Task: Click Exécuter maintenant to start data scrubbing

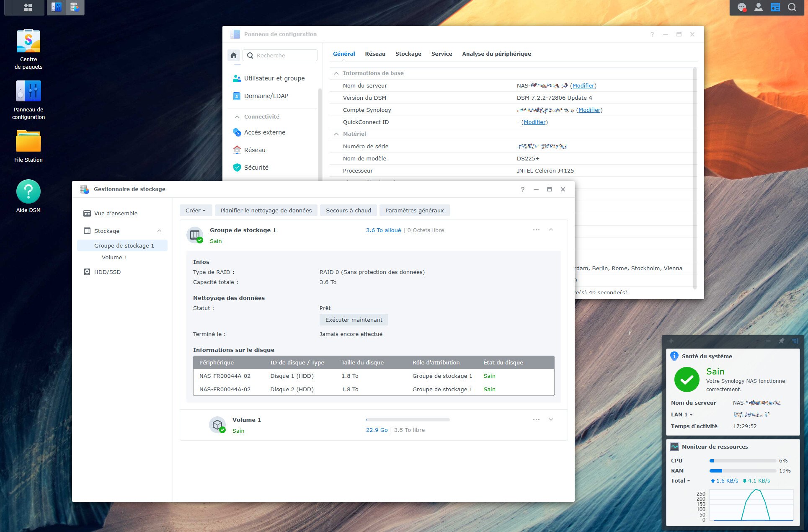Action: pyautogui.click(x=354, y=320)
